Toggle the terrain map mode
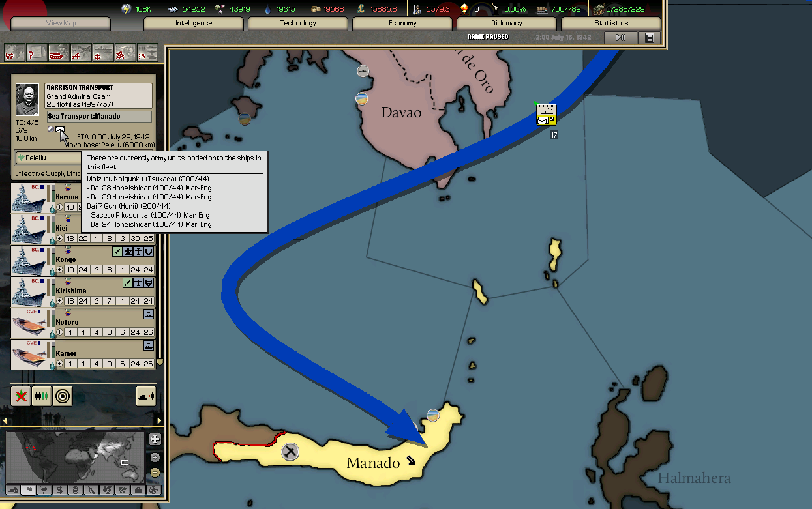This screenshot has width=812, height=509. (13, 489)
